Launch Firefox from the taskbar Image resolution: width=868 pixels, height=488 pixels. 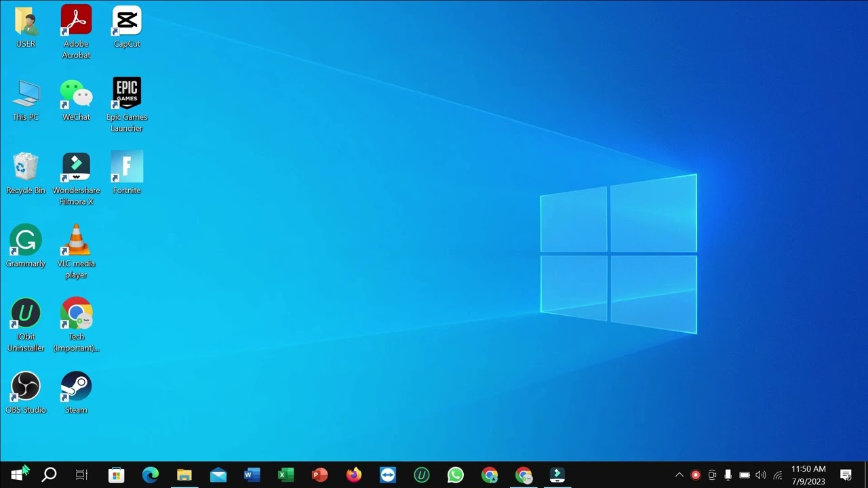(354, 475)
